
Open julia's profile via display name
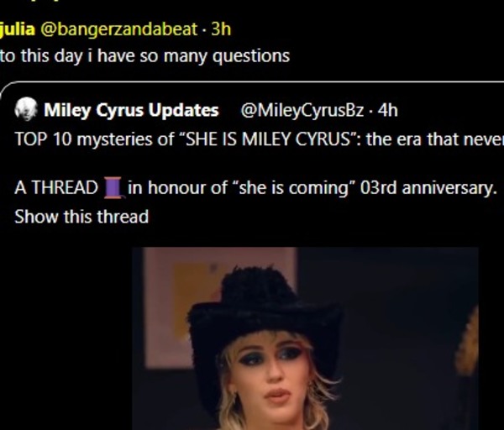pos(18,29)
